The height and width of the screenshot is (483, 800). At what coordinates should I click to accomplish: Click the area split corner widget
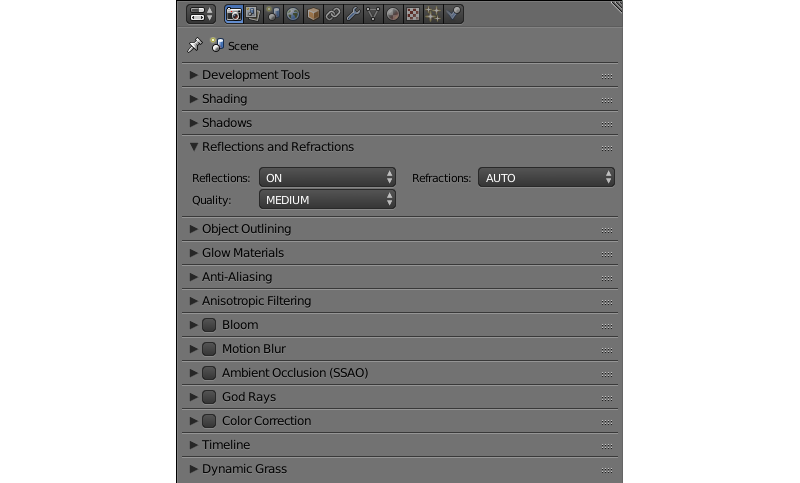(616, 6)
